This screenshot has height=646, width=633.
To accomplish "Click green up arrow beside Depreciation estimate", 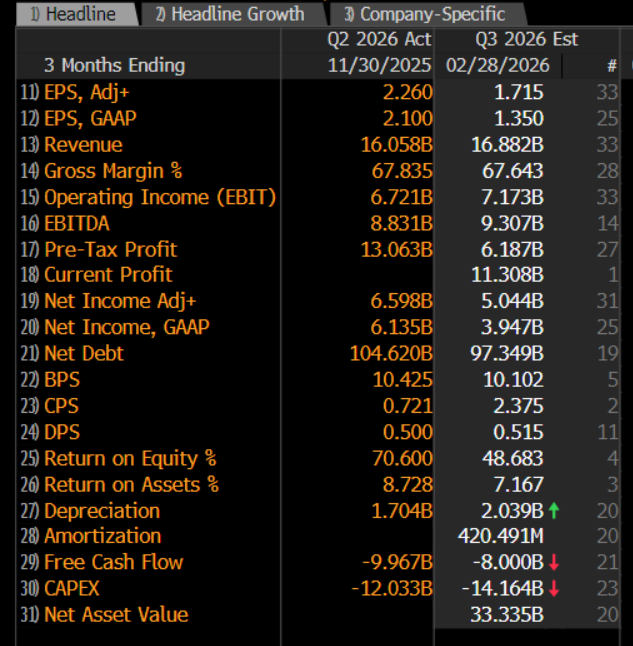I will point(554,511).
